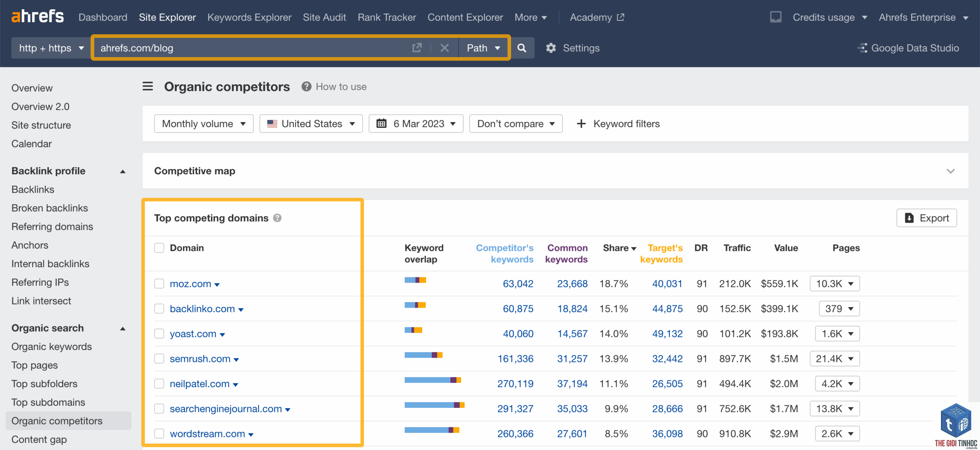The height and width of the screenshot is (450, 980).
Task: Open the URL in new tab icon
Action: (417, 48)
